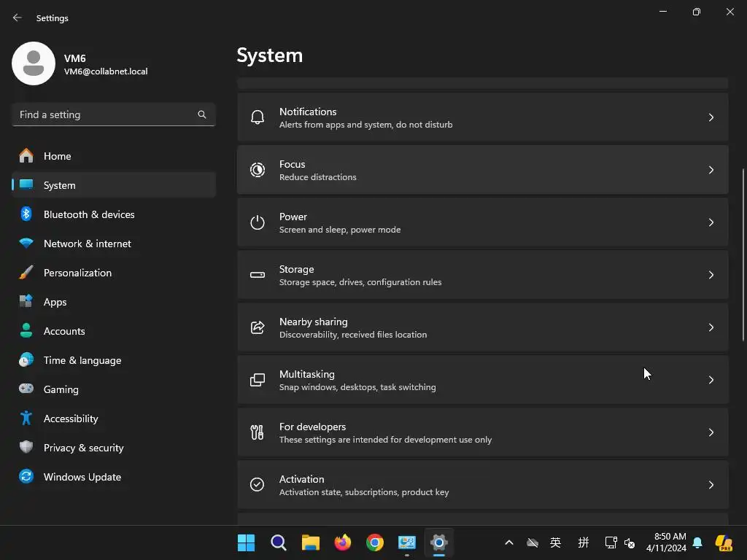Click the cloud sync-off tray icon
The width and height of the screenshot is (747, 560).
tap(532, 542)
